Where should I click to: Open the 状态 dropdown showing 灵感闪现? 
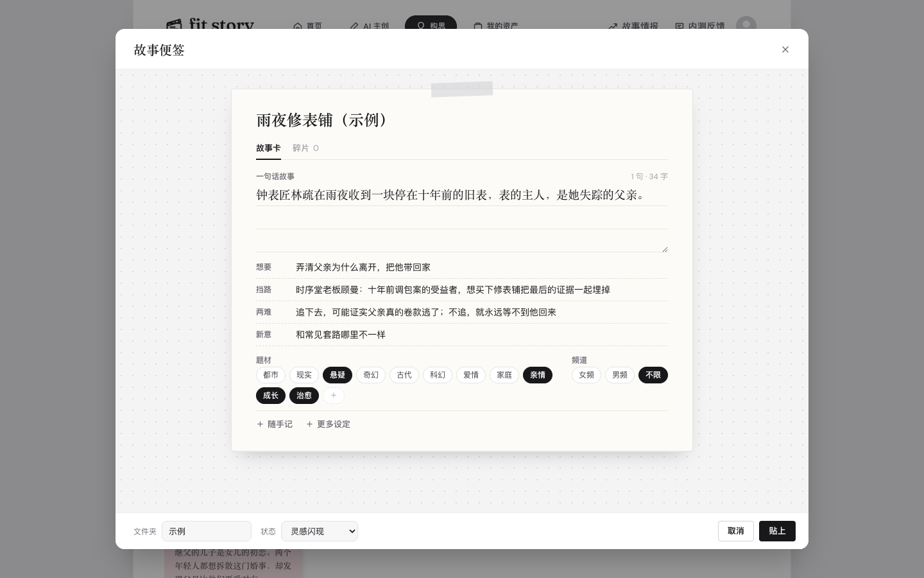click(320, 531)
